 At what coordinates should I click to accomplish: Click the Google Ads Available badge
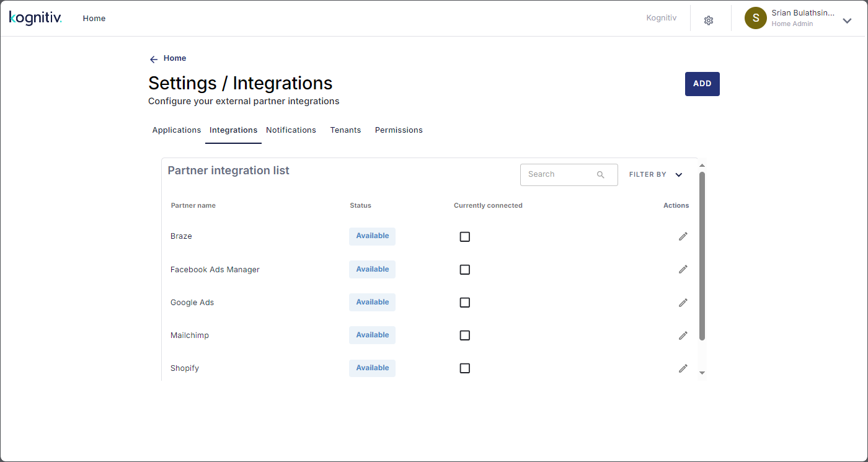372,303
